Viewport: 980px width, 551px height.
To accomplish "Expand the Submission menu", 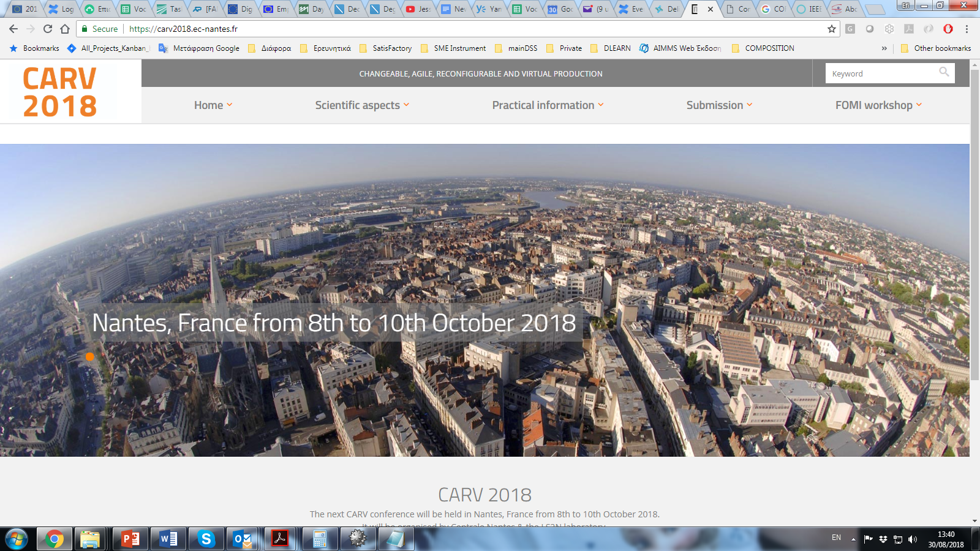I will click(719, 105).
